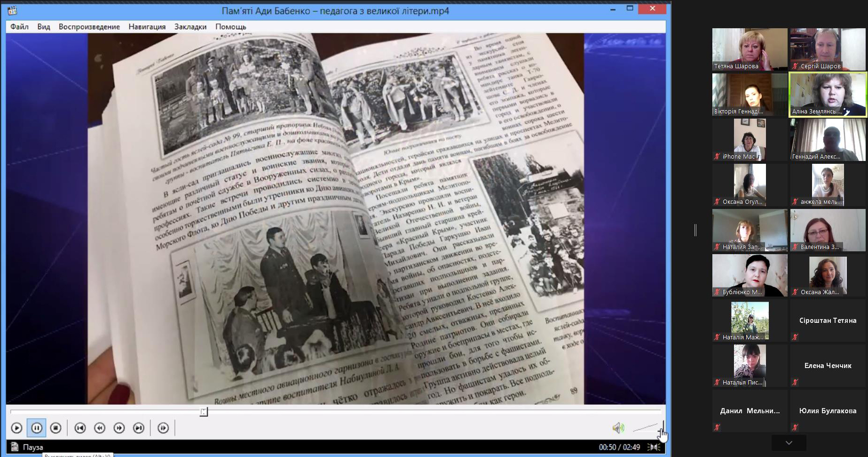The height and width of the screenshot is (457, 868).
Task: Expand the Закладки menu
Action: tap(190, 27)
